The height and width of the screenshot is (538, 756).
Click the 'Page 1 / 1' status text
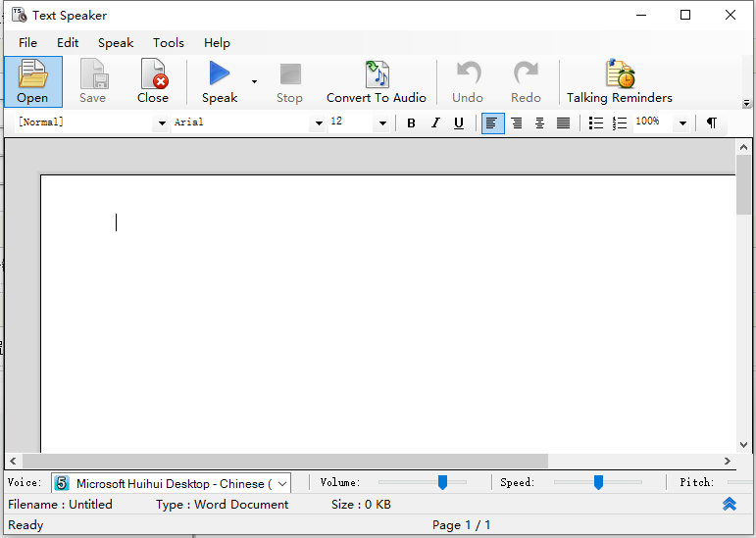pos(462,525)
